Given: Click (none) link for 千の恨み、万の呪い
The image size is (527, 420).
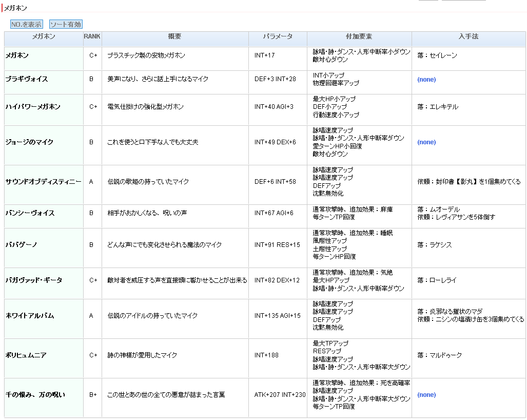Looking at the screenshot, I should 426,395.
